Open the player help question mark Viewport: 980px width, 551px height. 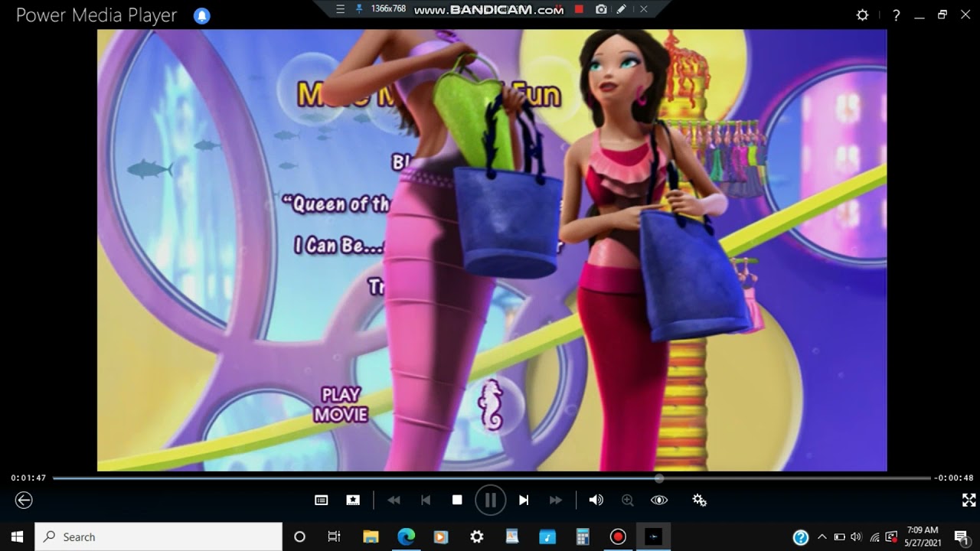pos(896,15)
